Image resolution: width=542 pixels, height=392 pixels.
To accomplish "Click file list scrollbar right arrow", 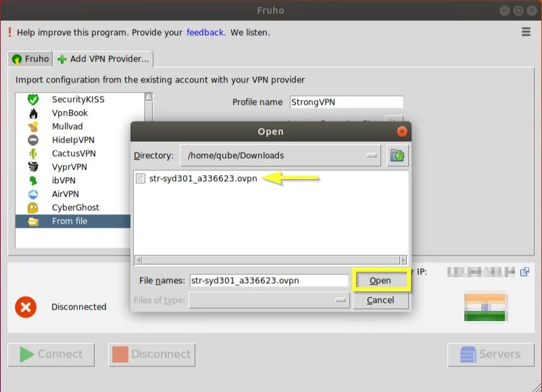I will point(403,260).
